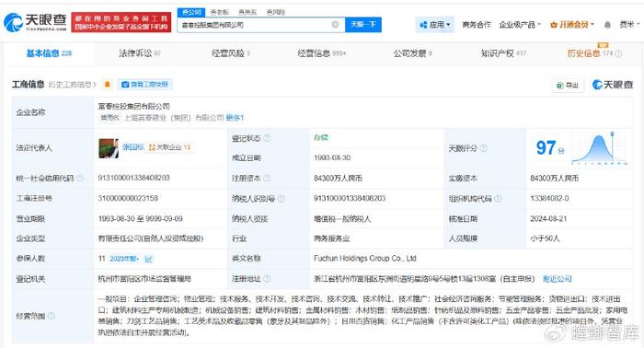This screenshot has width=644, height=348.
Task: Select credit code 913100001338408203 under 统一社会信用代码
Action: (134, 178)
